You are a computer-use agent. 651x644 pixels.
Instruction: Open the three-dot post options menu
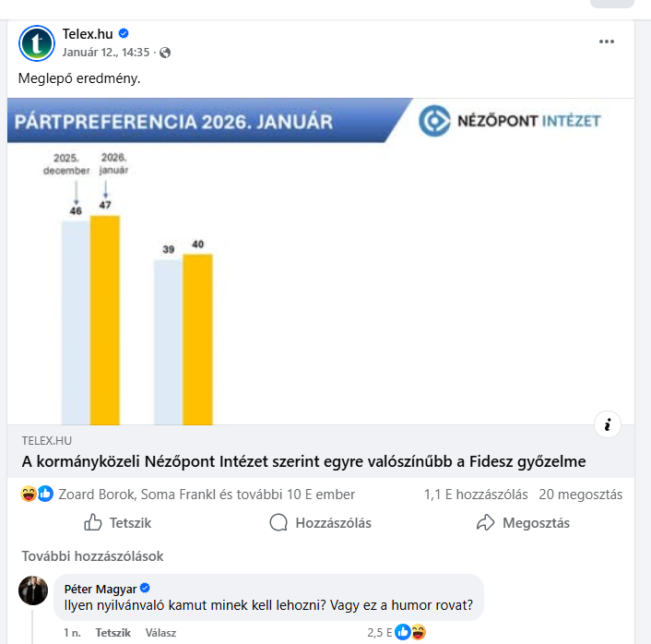pyautogui.click(x=606, y=42)
